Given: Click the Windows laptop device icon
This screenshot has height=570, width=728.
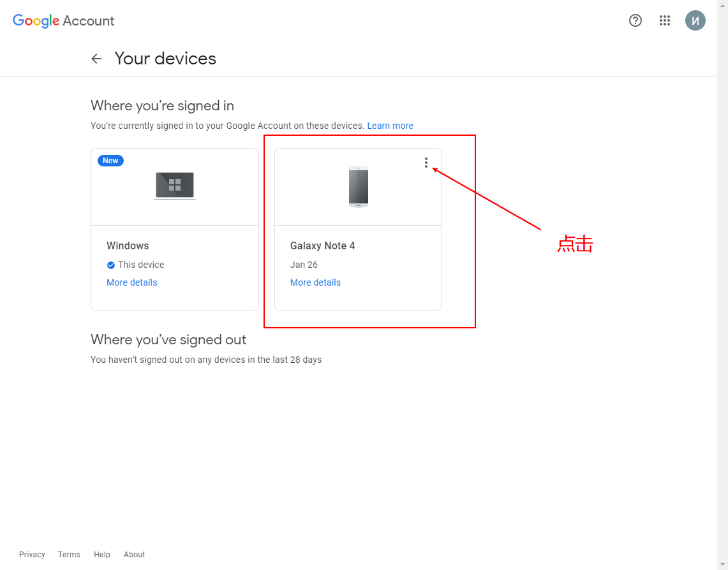Looking at the screenshot, I should click(x=175, y=186).
